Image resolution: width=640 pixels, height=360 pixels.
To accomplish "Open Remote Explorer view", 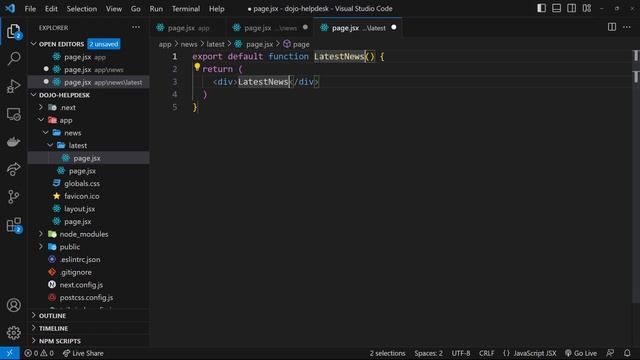I will (x=13, y=114).
